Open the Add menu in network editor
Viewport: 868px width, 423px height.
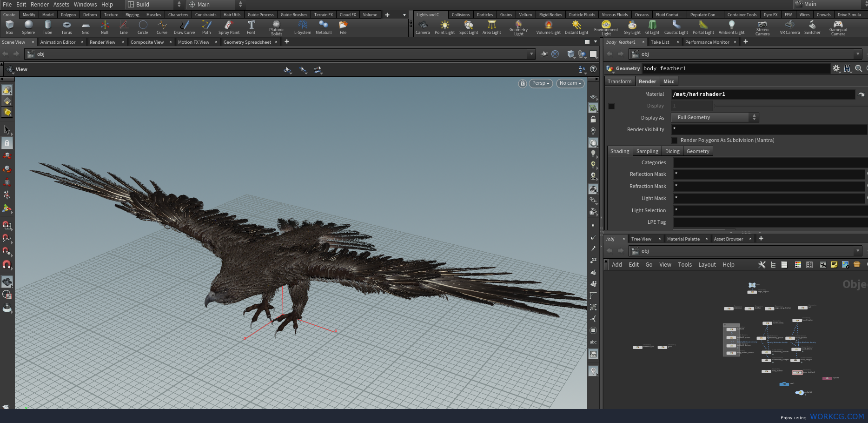[x=616, y=265]
